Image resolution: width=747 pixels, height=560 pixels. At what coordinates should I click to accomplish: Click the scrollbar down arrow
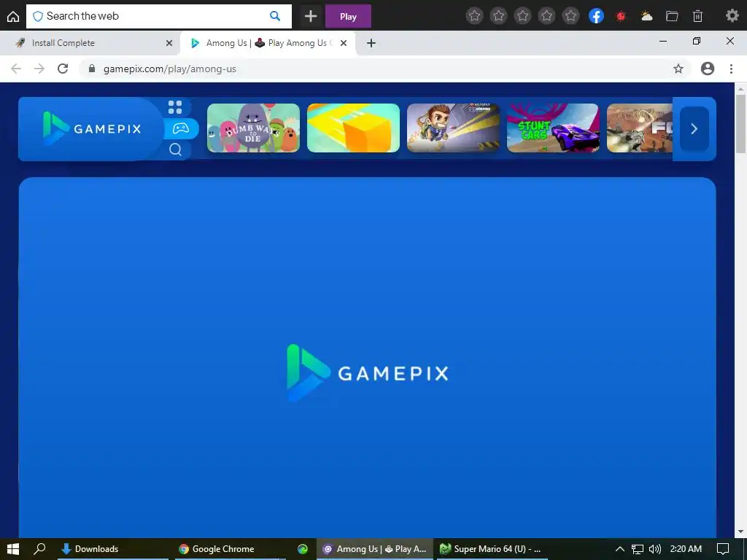[x=740, y=532]
